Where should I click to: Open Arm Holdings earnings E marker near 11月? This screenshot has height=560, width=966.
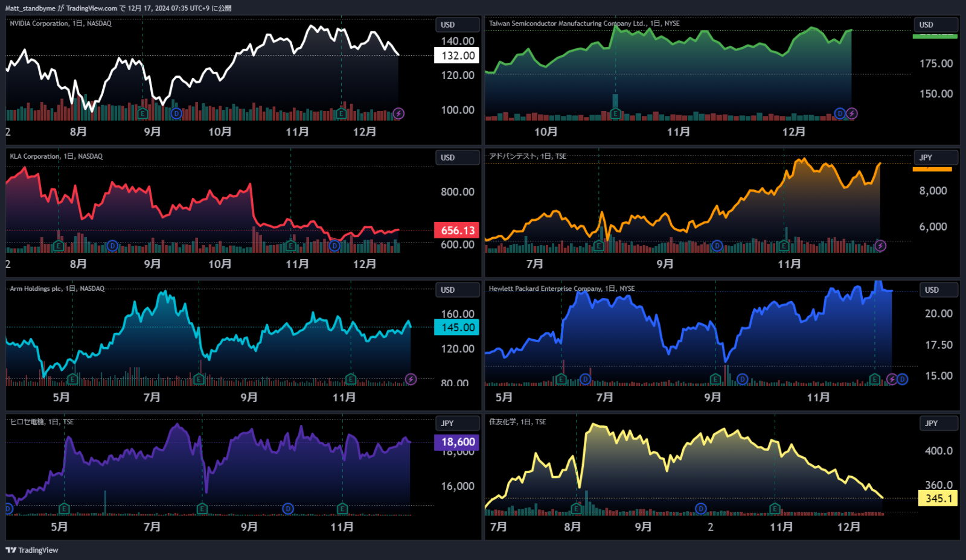click(351, 379)
